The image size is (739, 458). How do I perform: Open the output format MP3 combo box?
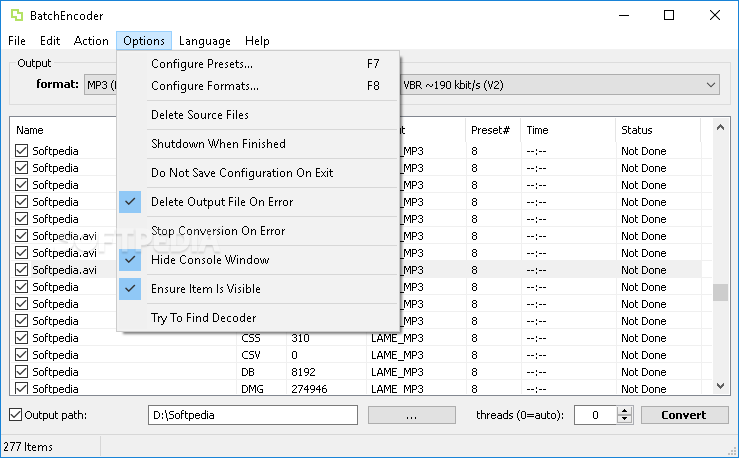coord(101,85)
